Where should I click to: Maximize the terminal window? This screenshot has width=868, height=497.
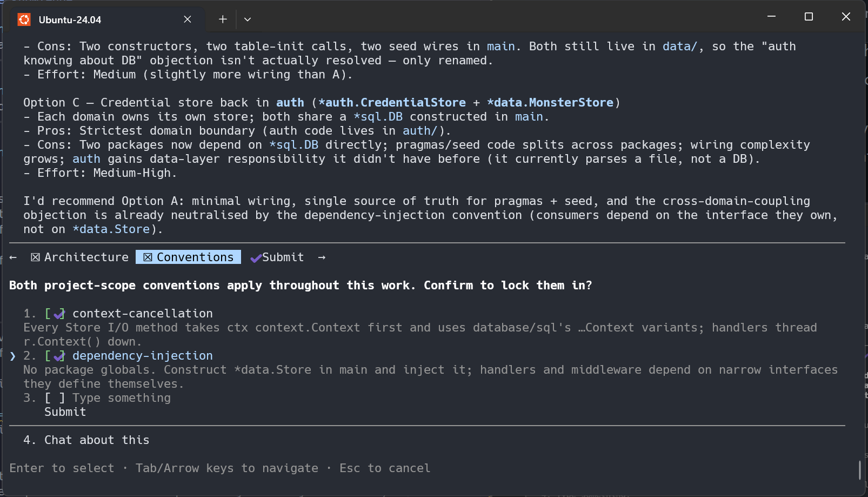point(809,17)
